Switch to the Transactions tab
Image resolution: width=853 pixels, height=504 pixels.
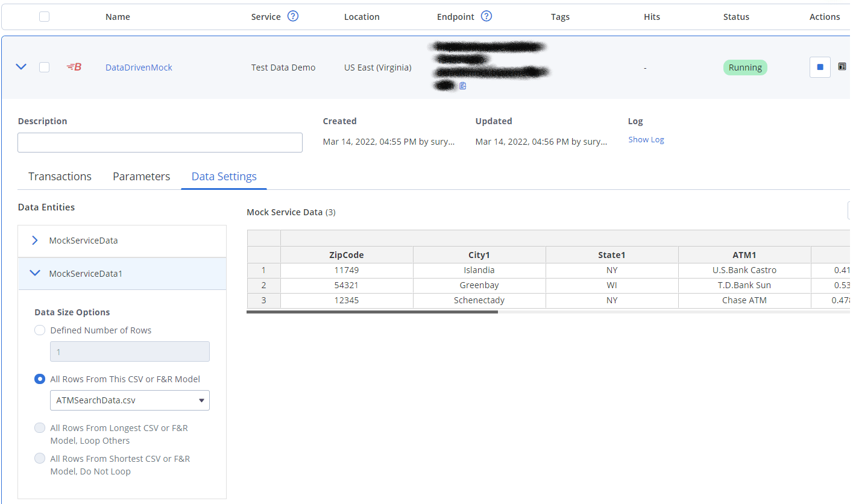coord(60,177)
